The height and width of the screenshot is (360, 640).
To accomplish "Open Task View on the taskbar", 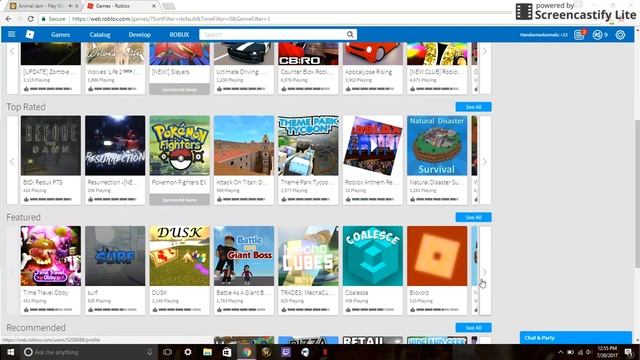I will pos(167,352).
